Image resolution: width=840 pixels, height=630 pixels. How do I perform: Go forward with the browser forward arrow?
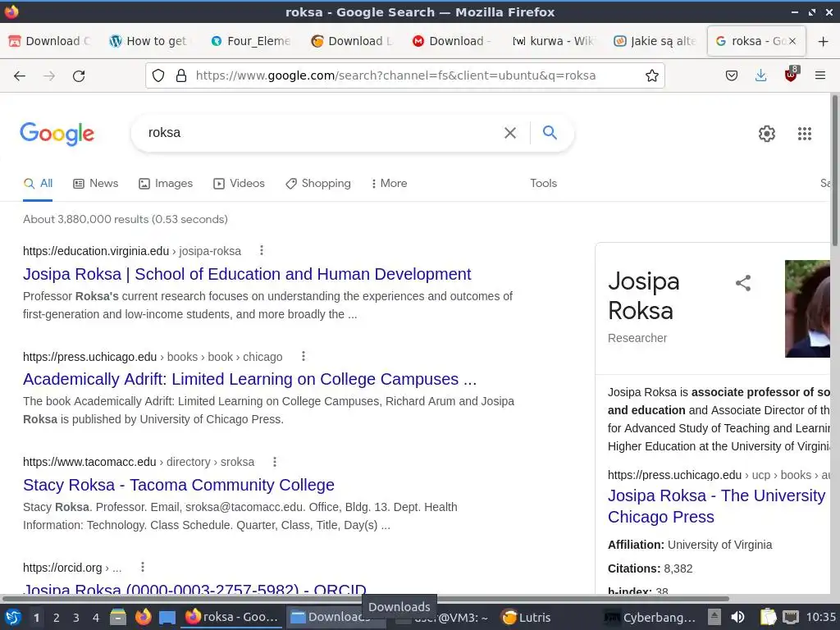tap(49, 76)
